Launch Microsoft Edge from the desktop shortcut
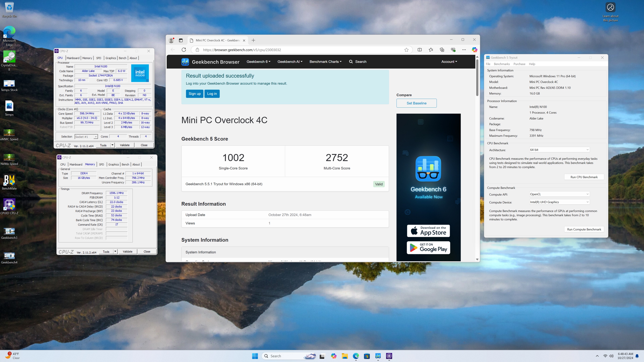The width and height of the screenshot is (644, 362). (9, 36)
